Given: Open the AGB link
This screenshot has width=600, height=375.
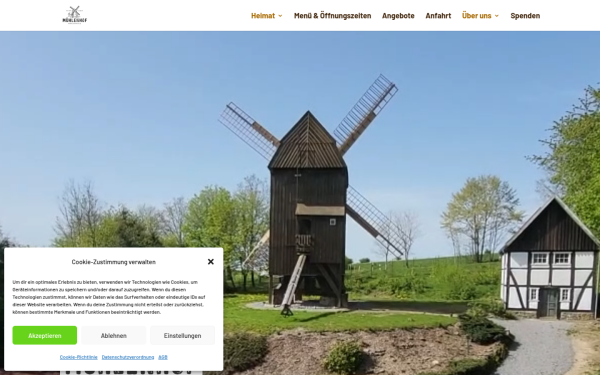Looking at the screenshot, I should (163, 357).
